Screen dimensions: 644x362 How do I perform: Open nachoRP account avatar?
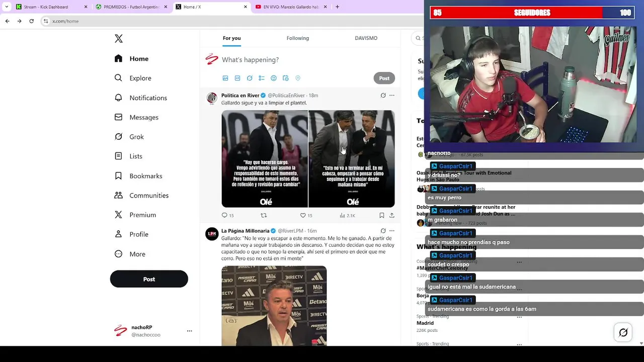[120, 330]
